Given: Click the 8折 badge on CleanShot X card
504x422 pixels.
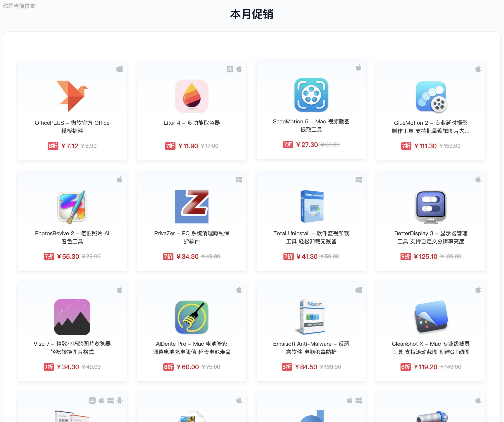Looking at the screenshot, I should (406, 367).
